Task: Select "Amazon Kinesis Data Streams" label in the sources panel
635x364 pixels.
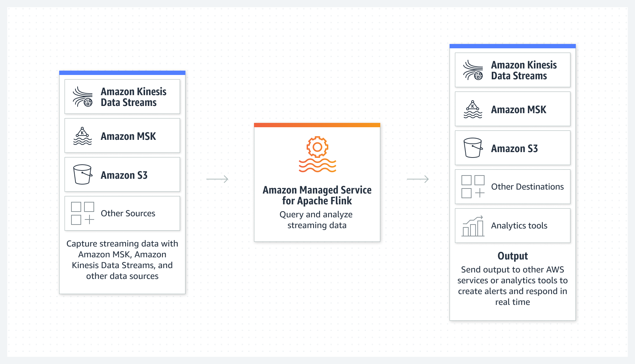Action: tap(133, 97)
